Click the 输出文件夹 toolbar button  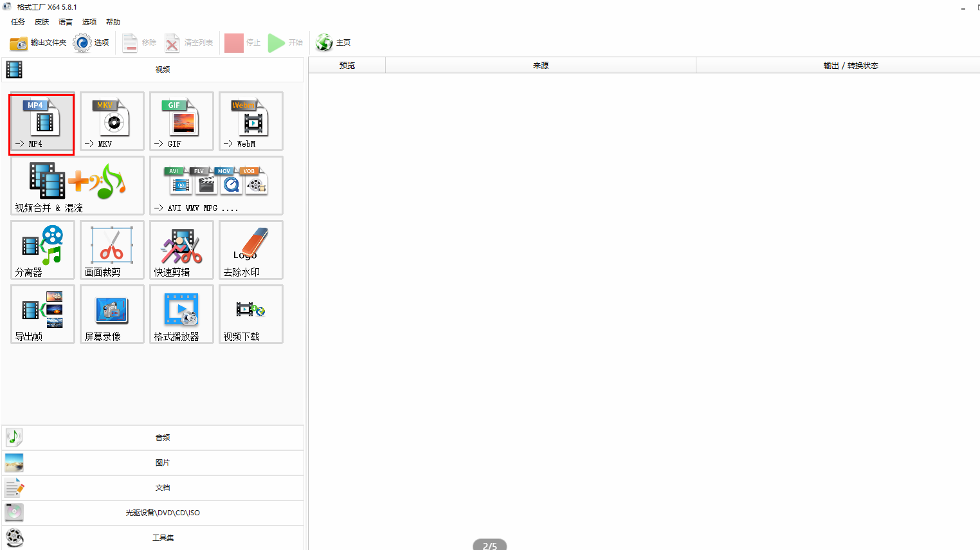39,43
